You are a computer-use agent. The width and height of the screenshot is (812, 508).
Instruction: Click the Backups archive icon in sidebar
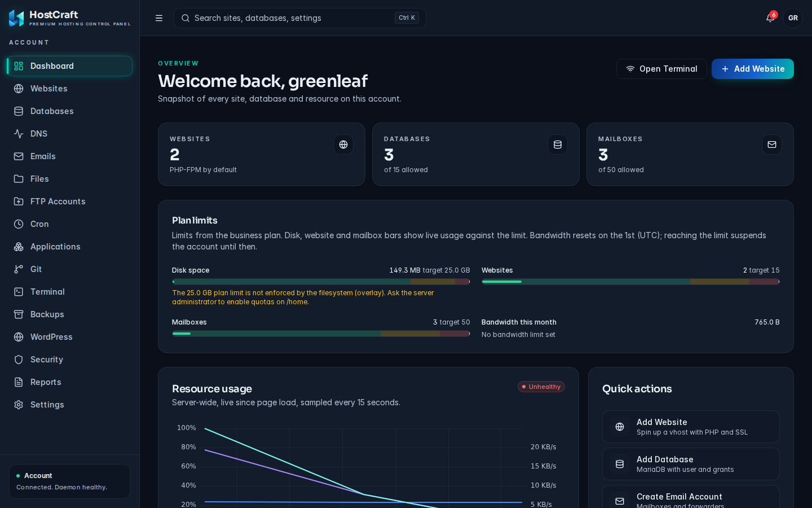click(x=19, y=314)
